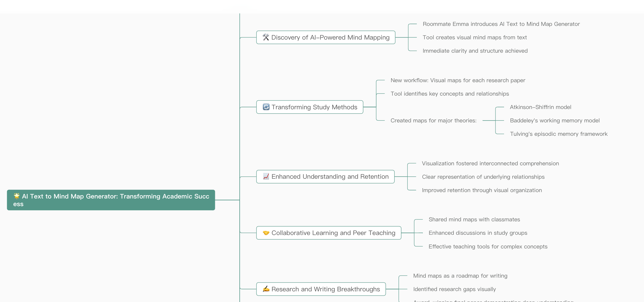Viewport: 644px width, 302px height.
Task: Select 'Clear representation of underlying relationships'
Action: pos(483,177)
